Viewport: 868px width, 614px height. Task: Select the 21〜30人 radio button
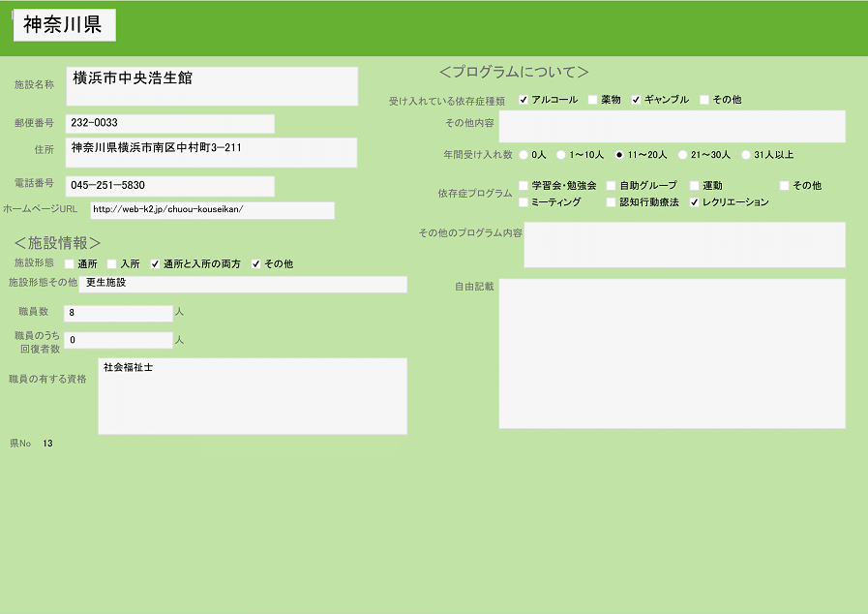682,155
